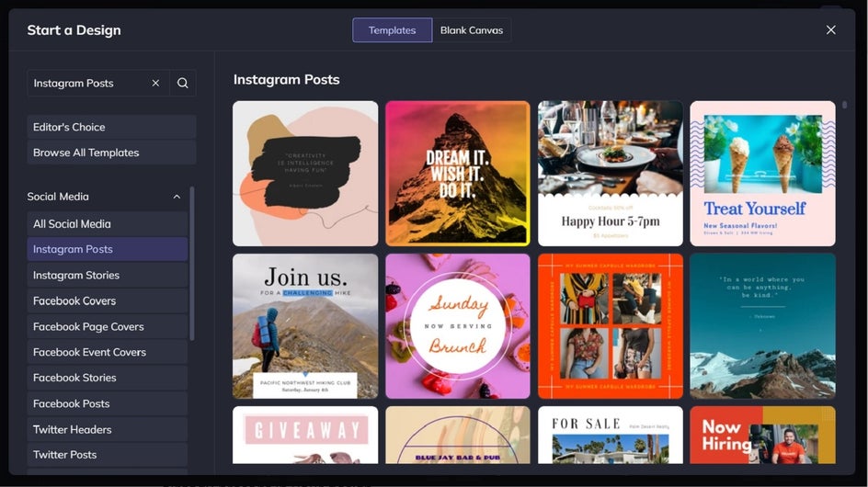Open Editor's Choice templates
The image size is (868, 487).
point(111,127)
